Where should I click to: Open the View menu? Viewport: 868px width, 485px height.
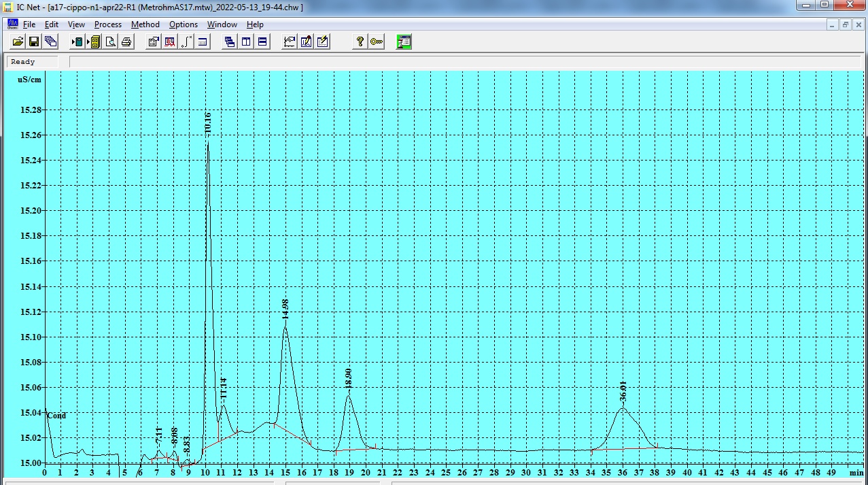[76, 24]
